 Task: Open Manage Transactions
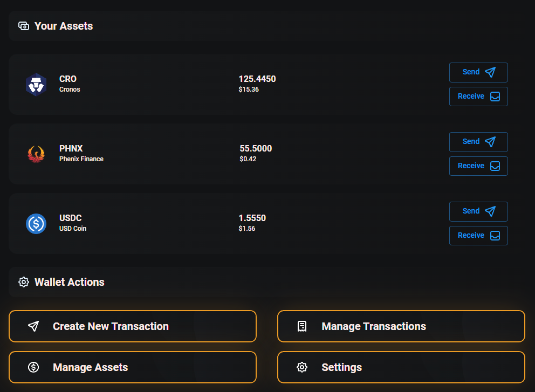coord(401,326)
